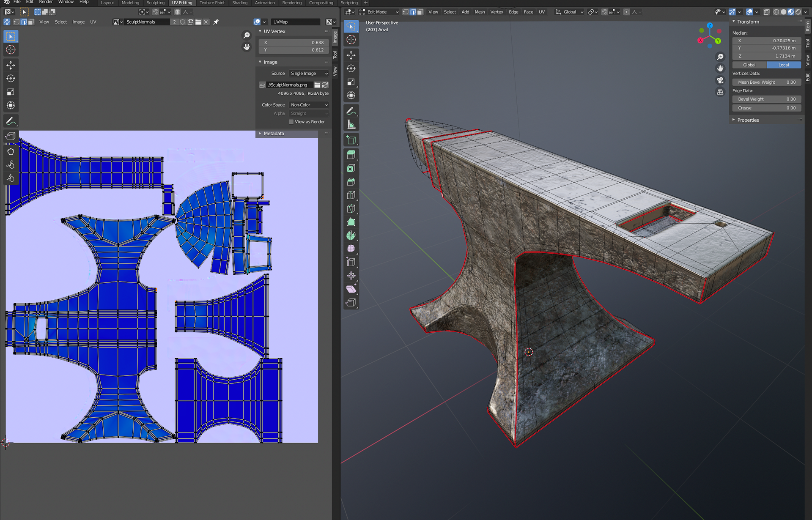Open the UVMap selector field
The width and height of the screenshot is (812, 520).
point(296,22)
